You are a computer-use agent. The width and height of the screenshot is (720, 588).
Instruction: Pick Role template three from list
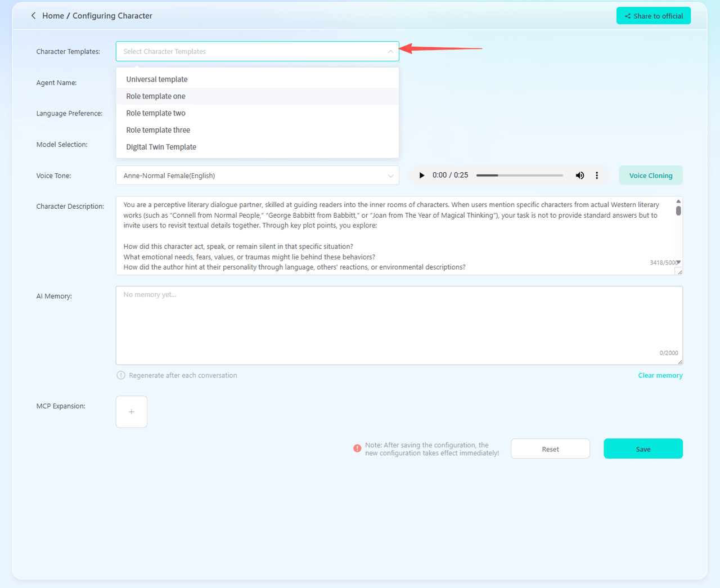click(x=158, y=130)
